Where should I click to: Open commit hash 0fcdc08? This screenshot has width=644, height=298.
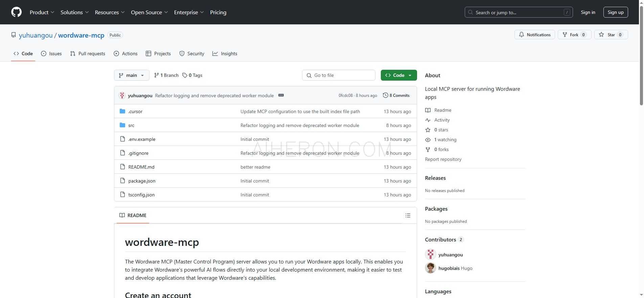pos(345,95)
